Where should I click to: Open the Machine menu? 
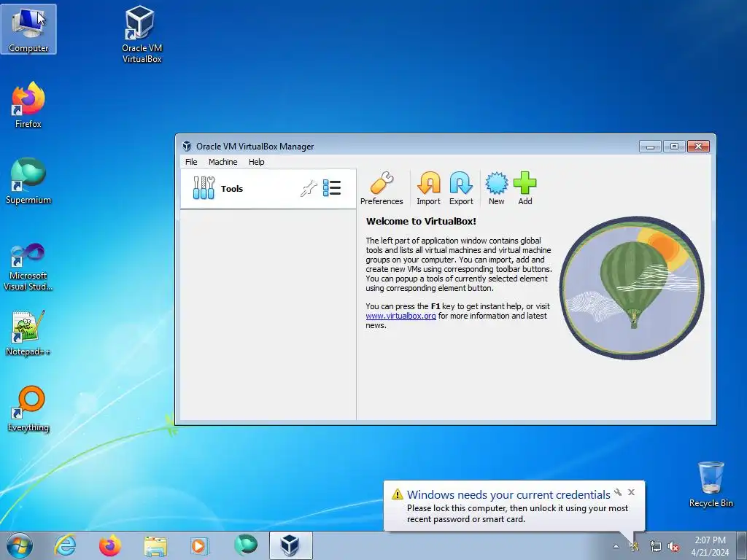click(223, 162)
